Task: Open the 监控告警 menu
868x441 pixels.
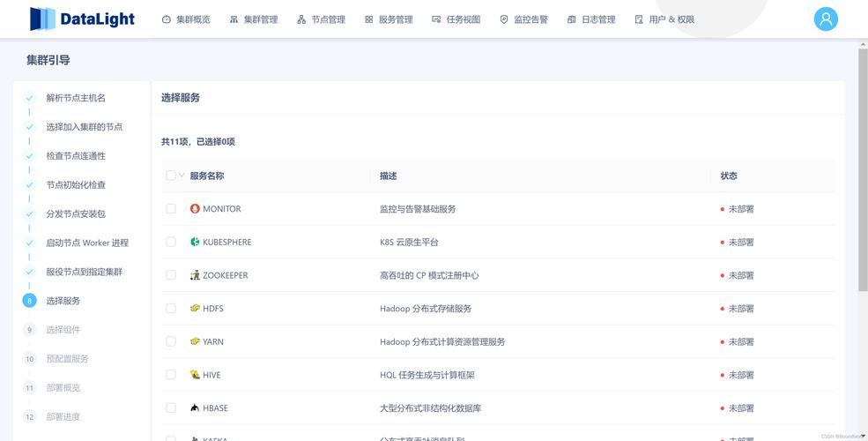Action: [x=523, y=19]
